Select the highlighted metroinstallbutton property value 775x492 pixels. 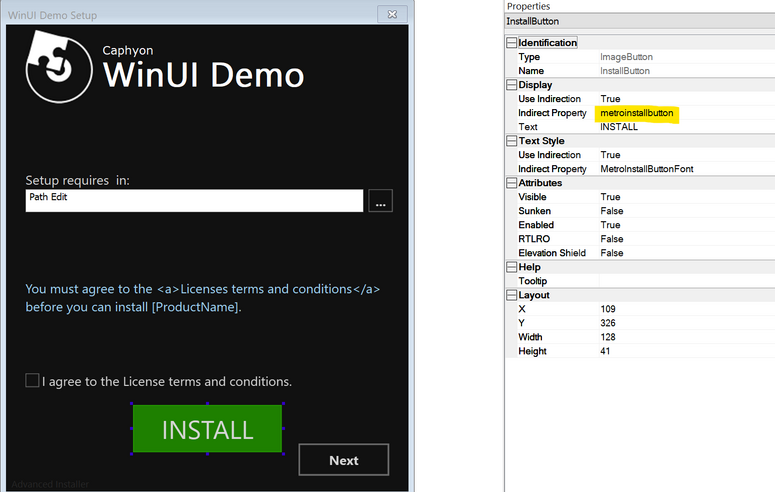pos(636,113)
